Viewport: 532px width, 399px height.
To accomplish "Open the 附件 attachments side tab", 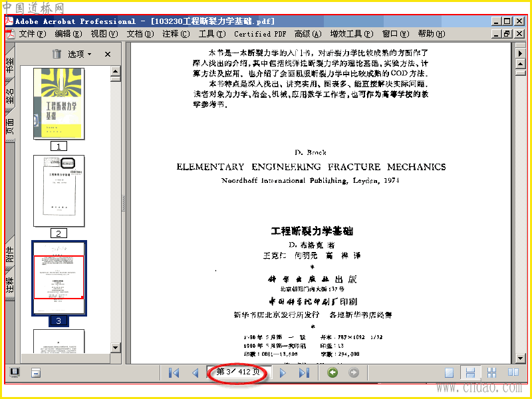I will [10, 255].
